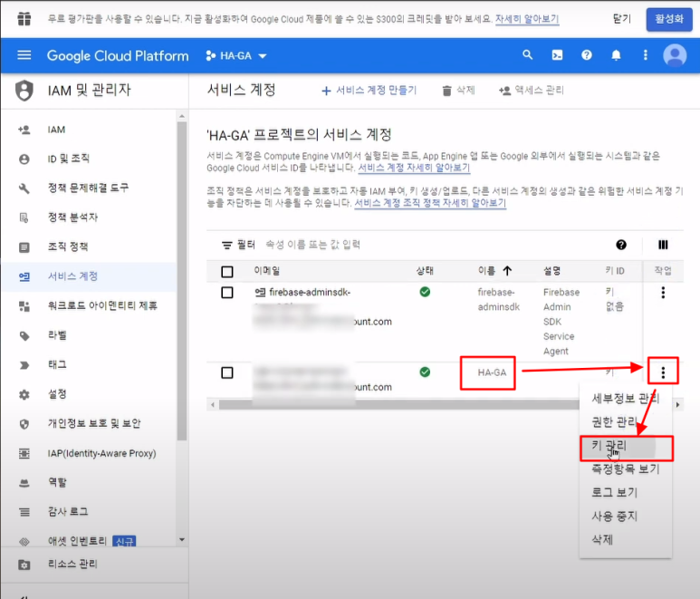Choose 세부정보 관리 from context menu

[626, 398]
